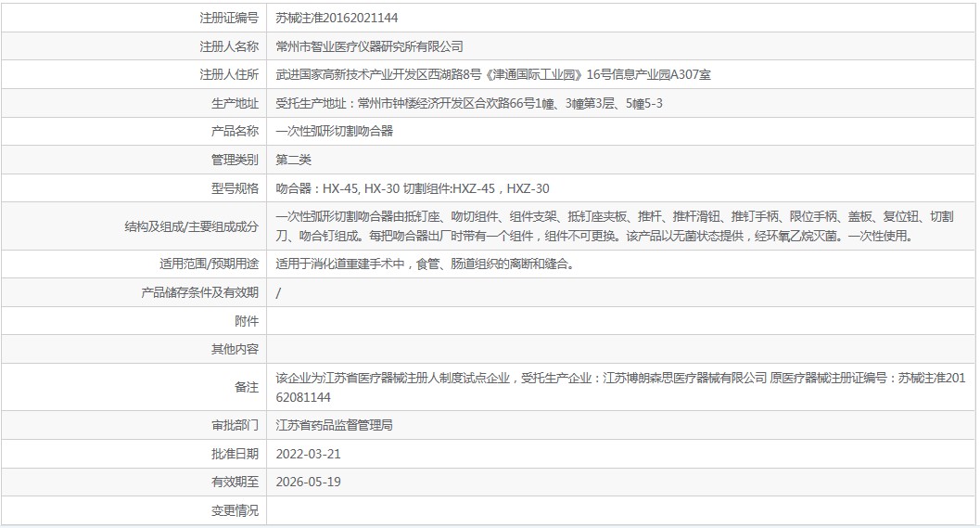Click the label 产品储存条件及有效期
The image size is (980, 528).
pyautogui.click(x=200, y=292)
